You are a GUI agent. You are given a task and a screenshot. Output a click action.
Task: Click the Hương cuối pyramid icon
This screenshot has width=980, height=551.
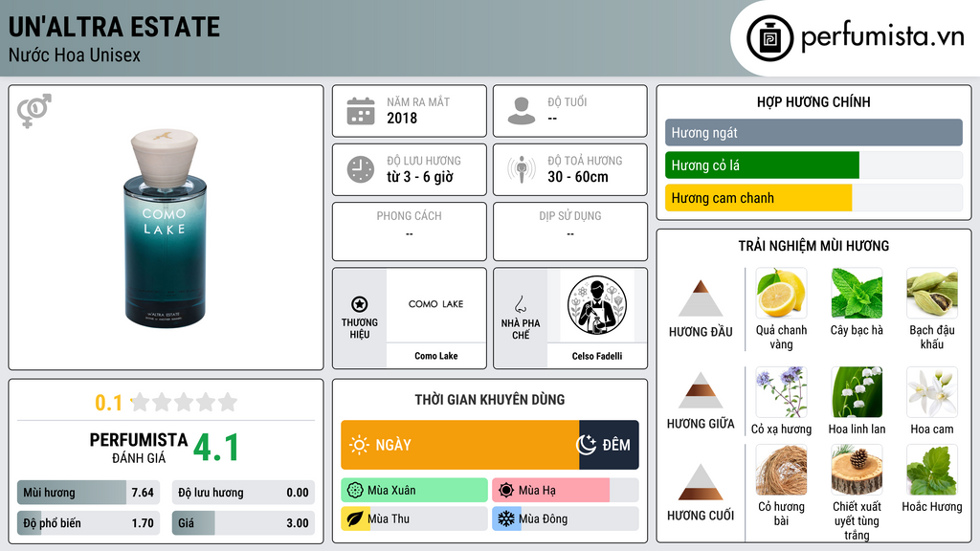point(701,482)
